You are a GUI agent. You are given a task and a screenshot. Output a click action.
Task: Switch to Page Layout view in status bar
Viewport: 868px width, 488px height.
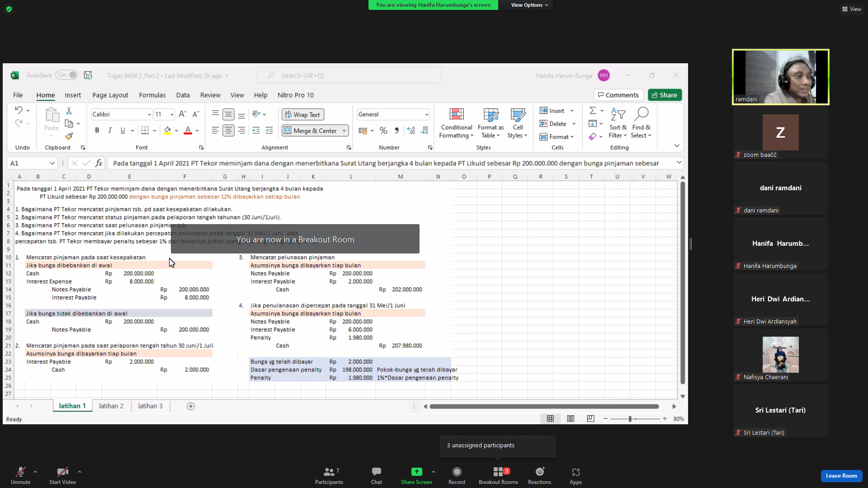click(571, 419)
